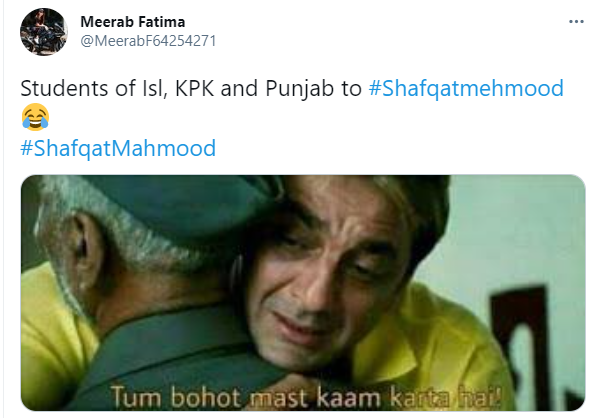Screen dimensions: 601x418
Task: Follow the #Shafqatmehmood hashtag link
Action: pos(466,89)
